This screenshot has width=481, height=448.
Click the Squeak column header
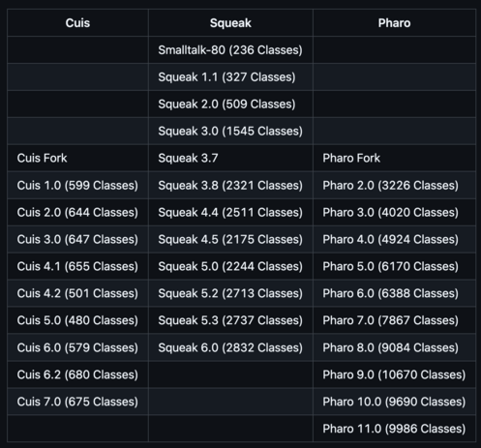pyautogui.click(x=230, y=23)
